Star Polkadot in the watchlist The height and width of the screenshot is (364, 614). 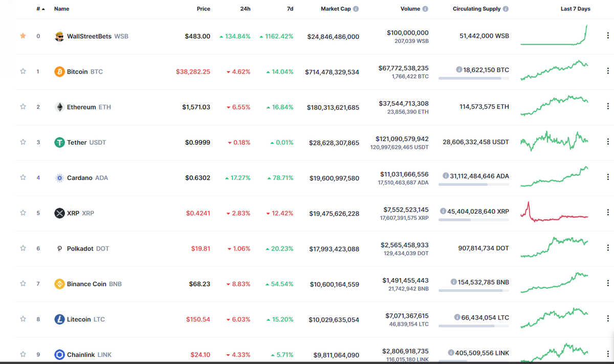23,248
